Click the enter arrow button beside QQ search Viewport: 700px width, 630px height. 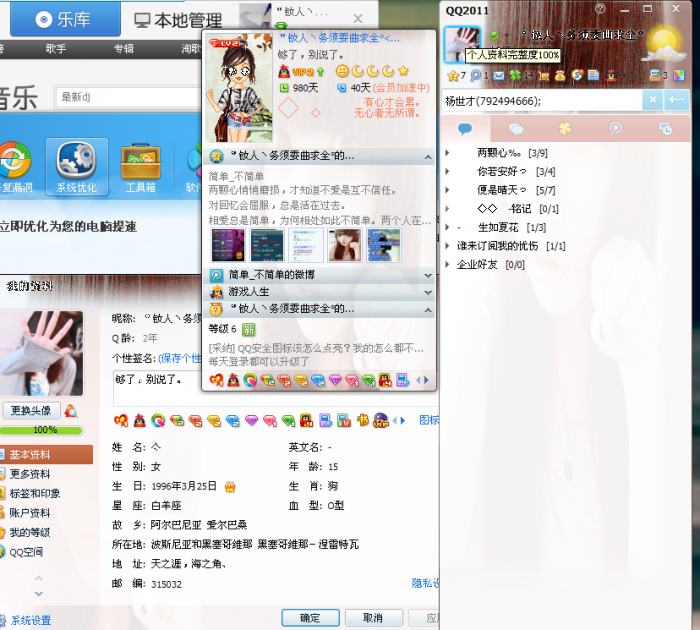point(676,100)
